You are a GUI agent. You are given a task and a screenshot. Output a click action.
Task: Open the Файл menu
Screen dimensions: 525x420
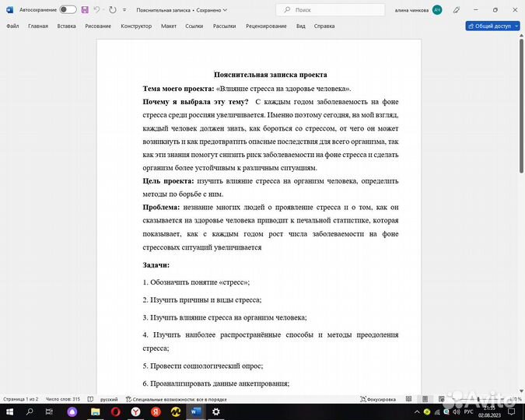click(x=12, y=26)
